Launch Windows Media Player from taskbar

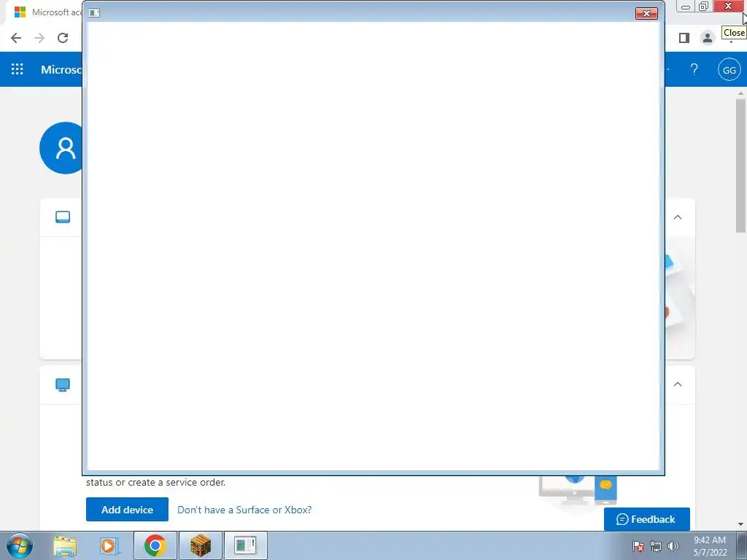109,545
